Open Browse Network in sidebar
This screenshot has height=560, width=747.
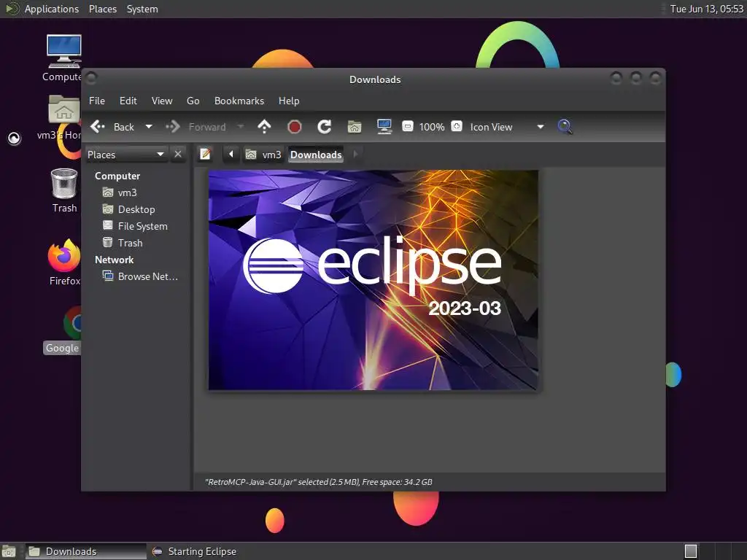(x=147, y=276)
